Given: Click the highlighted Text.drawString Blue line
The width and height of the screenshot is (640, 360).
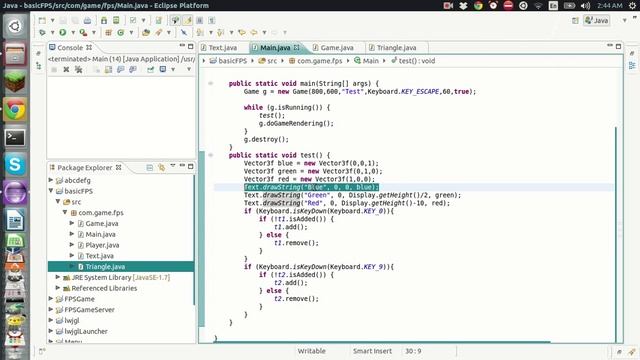Looking at the screenshot, I should pos(311,187).
